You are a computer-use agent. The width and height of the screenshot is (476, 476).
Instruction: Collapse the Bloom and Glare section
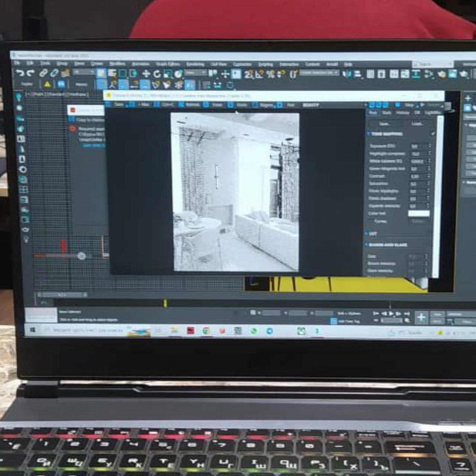coord(367,245)
